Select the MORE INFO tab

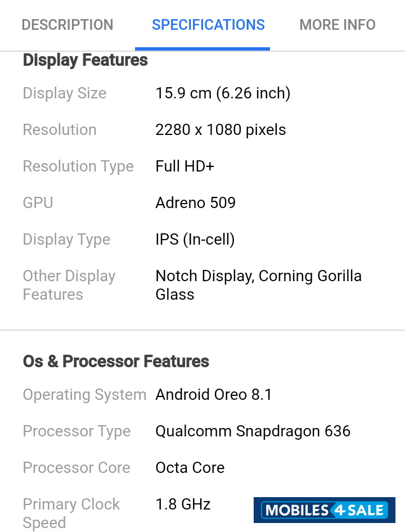coord(337,25)
